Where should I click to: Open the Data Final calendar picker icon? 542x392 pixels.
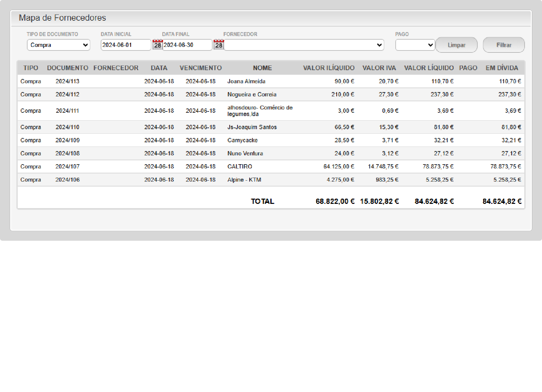click(x=219, y=45)
